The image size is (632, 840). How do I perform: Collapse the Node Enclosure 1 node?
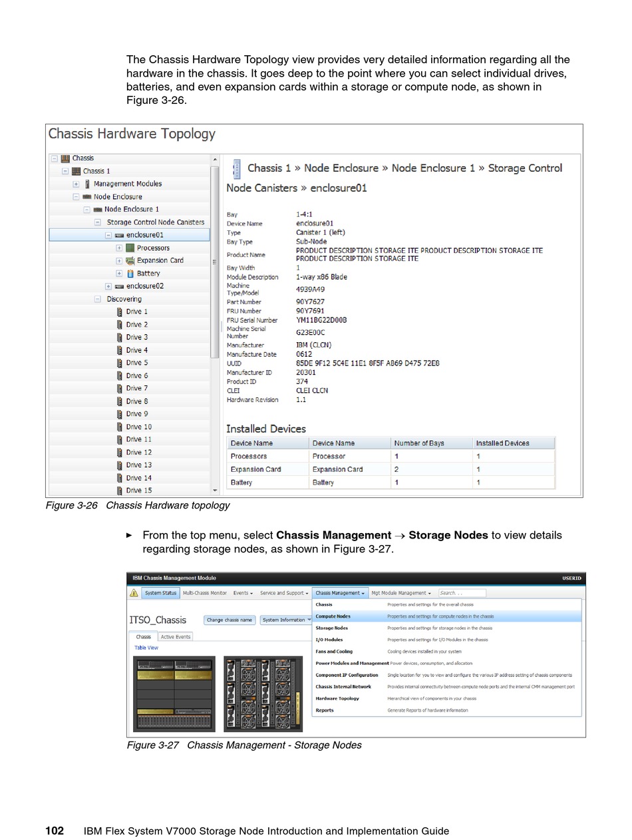tap(86, 210)
